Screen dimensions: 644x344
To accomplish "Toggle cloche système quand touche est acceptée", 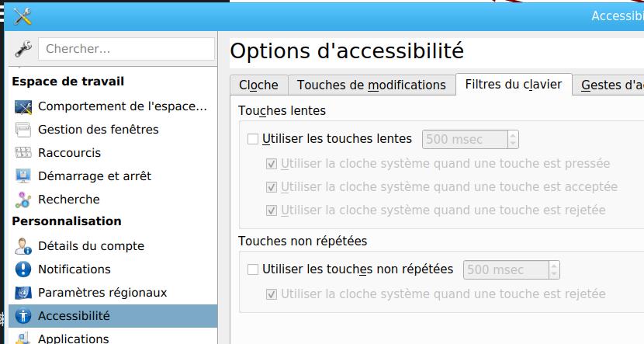I will coord(272,187).
